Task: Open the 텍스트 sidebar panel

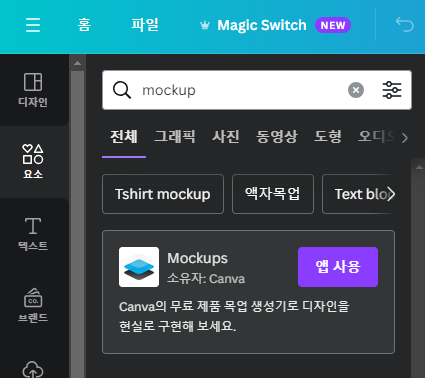Action: tap(33, 234)
